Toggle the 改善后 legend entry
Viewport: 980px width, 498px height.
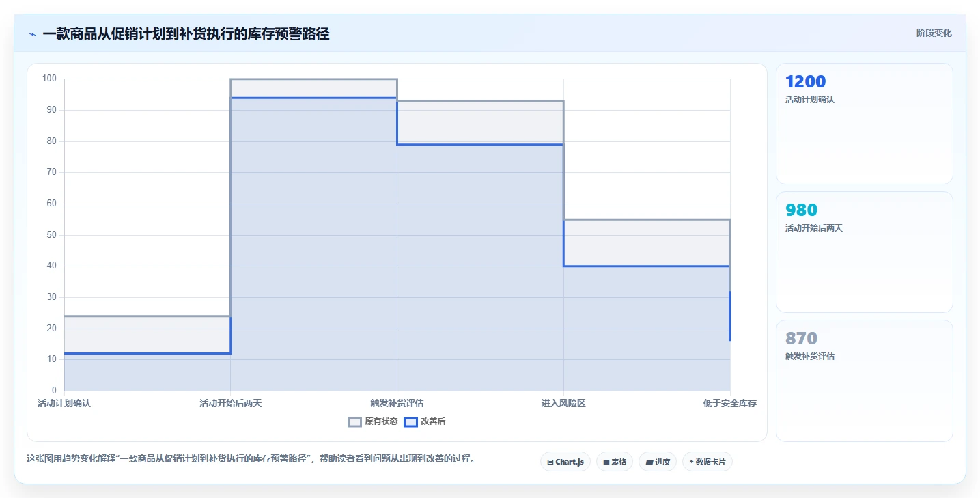click(x=425, y=421)
